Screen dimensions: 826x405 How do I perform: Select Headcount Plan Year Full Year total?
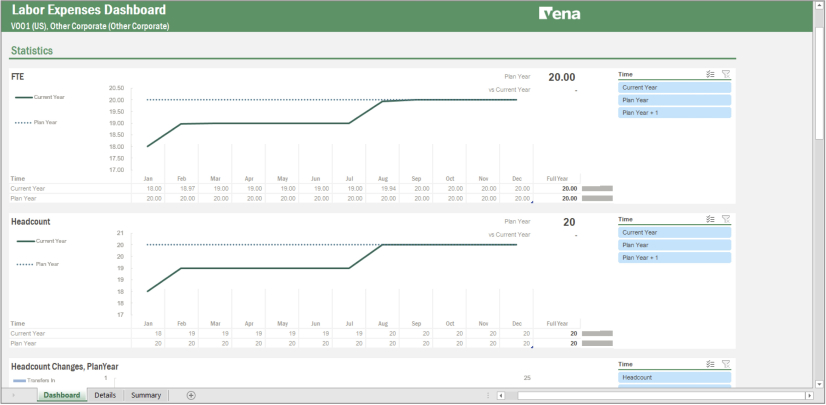coord(557,343)
